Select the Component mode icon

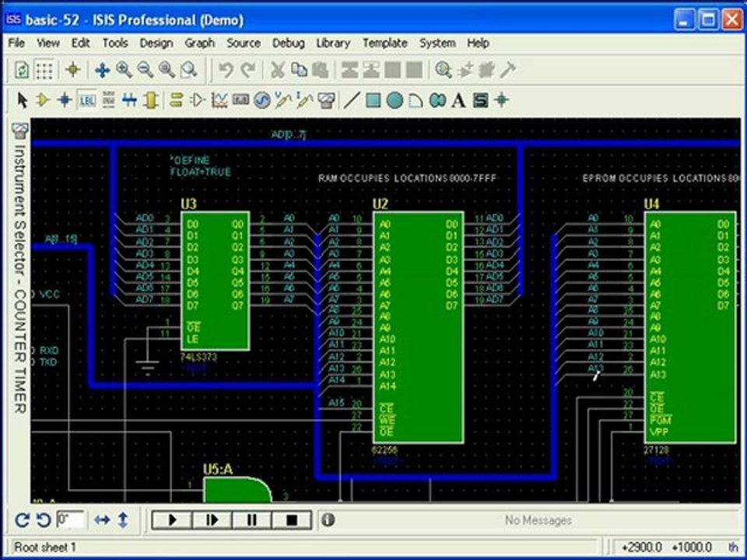pos(43,100)
